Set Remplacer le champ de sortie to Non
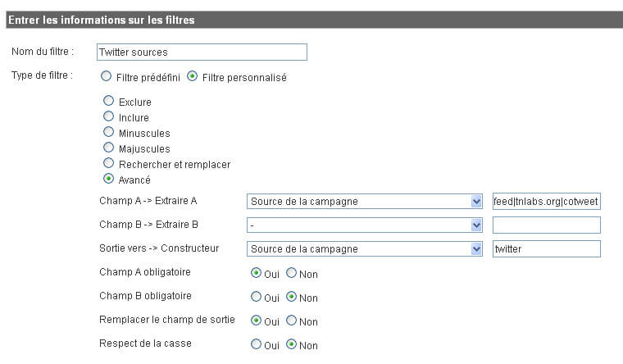623x364 pixels. pyautogui.click(x=292, y=321)
